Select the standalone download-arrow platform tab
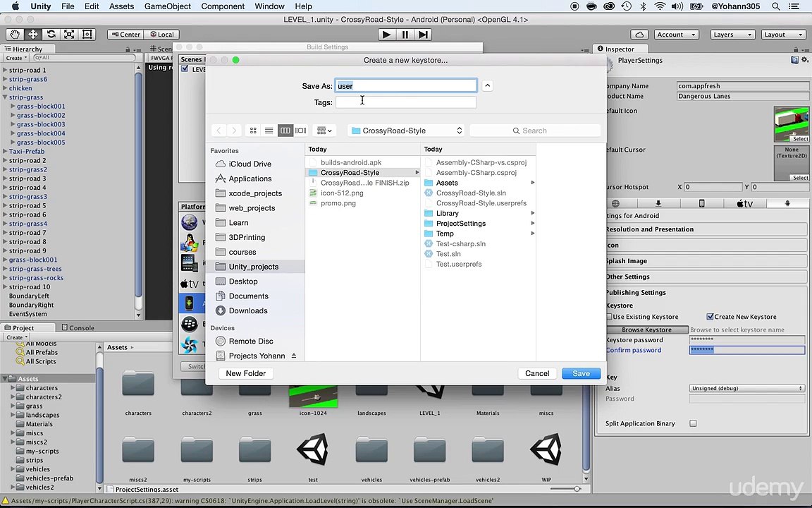 pos(658,204)
